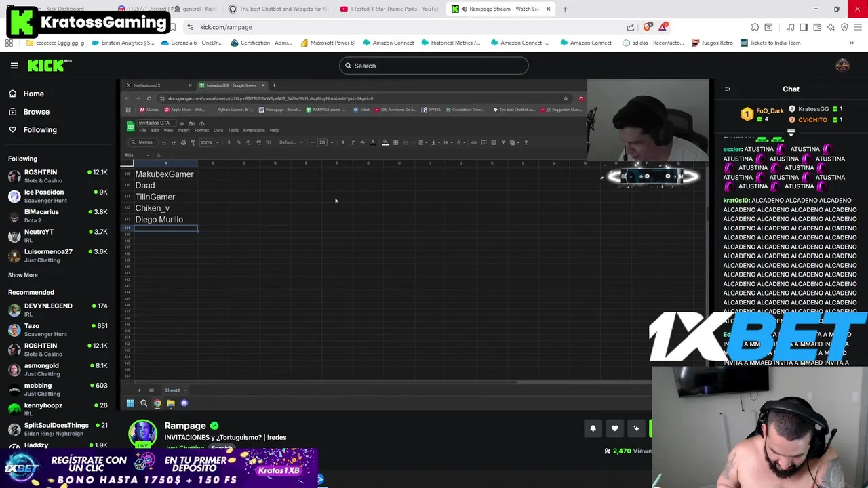This screenshot has width=868, height=488.
Task: Click the notification bell for Rampage
Action: coord(593,428)
